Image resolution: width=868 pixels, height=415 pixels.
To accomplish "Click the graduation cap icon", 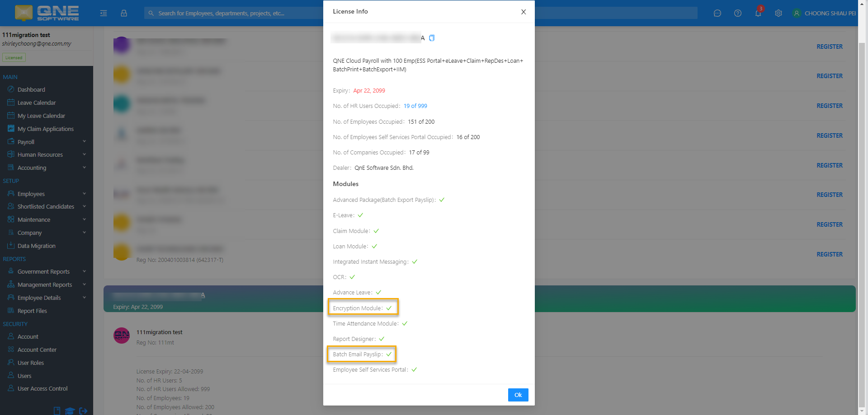I will coord(70,410).
